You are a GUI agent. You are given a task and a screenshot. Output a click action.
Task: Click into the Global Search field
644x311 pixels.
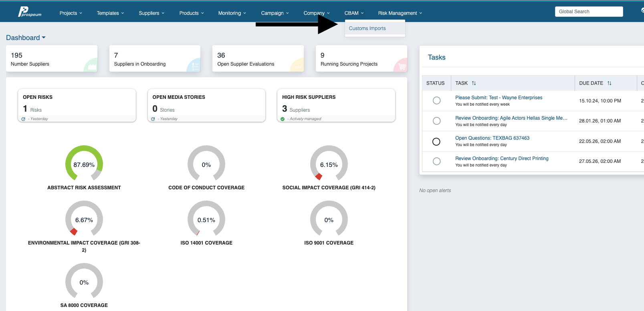click(x=589, y=12)
